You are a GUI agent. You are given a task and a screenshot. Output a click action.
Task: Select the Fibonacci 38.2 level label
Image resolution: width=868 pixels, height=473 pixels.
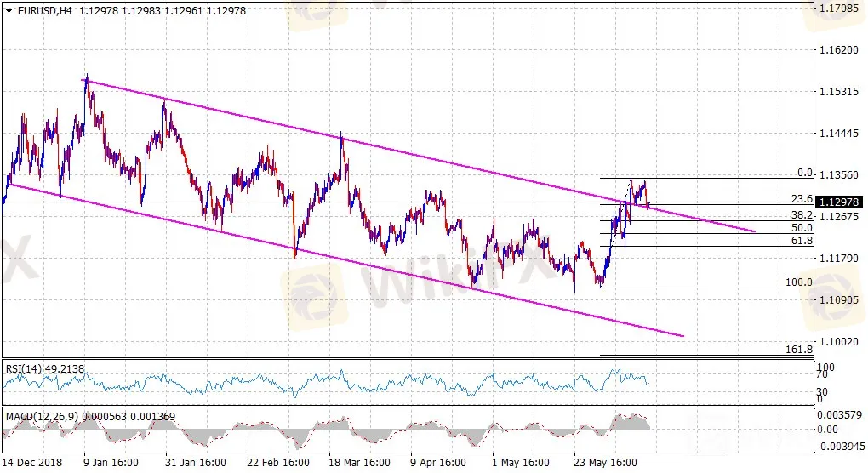tap(802, 215)
